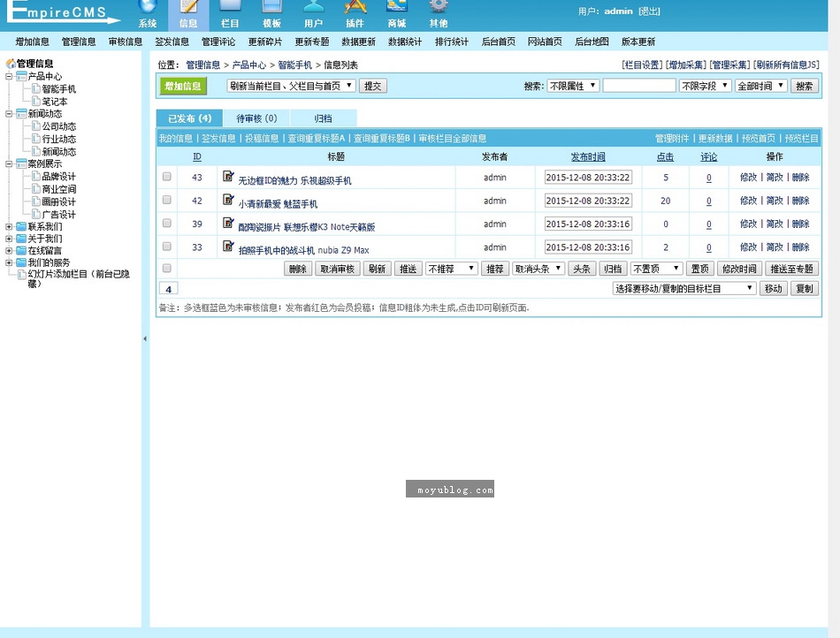Click the folder icon beside 联系我们

click(21, 226)
